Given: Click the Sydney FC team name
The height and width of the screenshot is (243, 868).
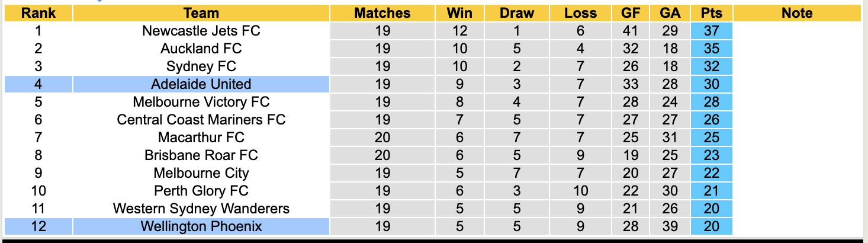Looking at the screenshot, I should [x=201, y=66].
